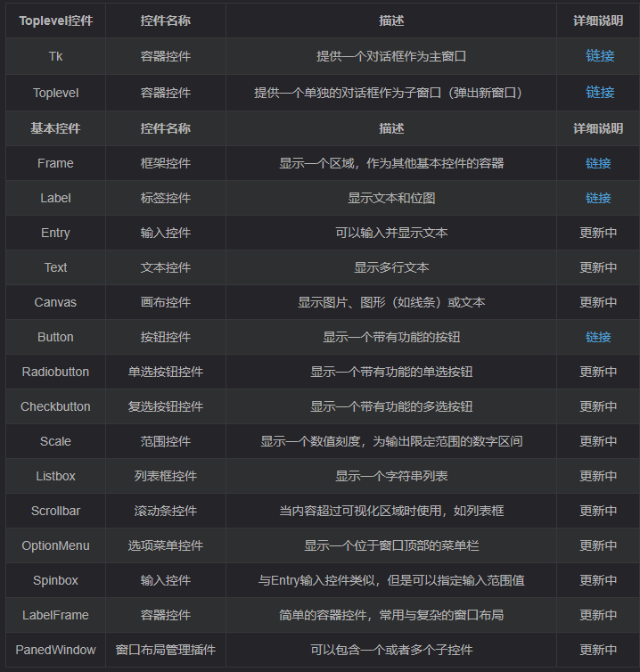Click '显示一个位于窗口顶部的菜单栏' description
The height and width of the screenshot is (672, 640).
tap(391, 545)
